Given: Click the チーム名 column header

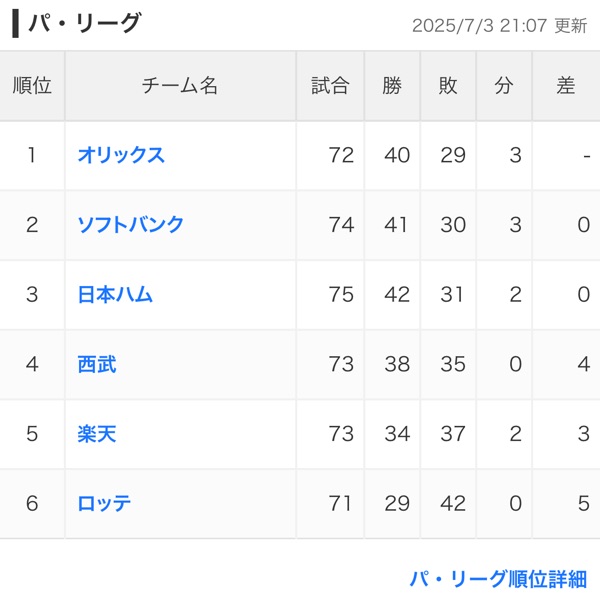Looking at the screenshot, I should [x=180, y=86].
